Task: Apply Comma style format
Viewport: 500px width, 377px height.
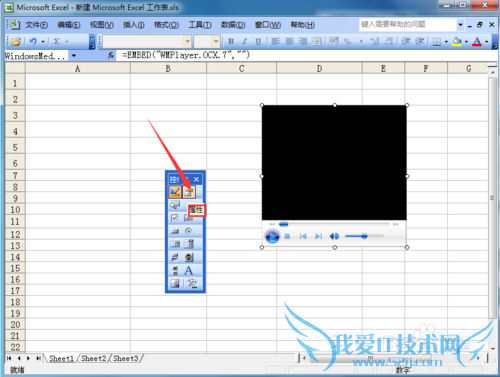Action: click(361, 41)
